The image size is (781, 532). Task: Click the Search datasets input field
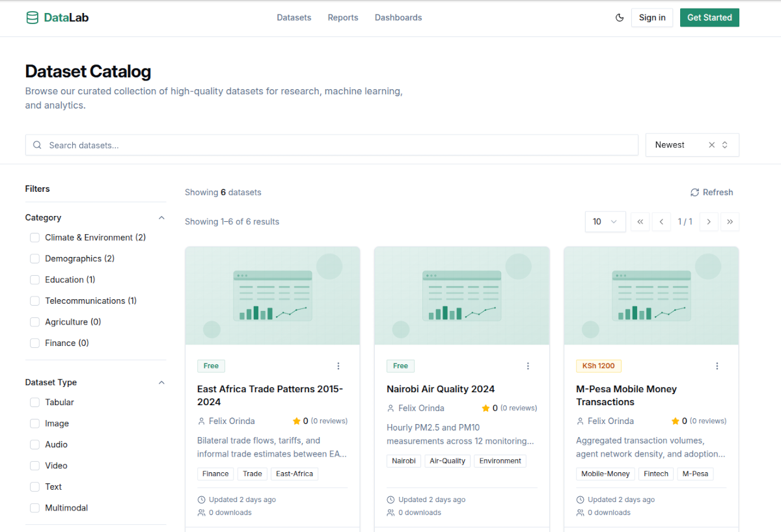332,145
